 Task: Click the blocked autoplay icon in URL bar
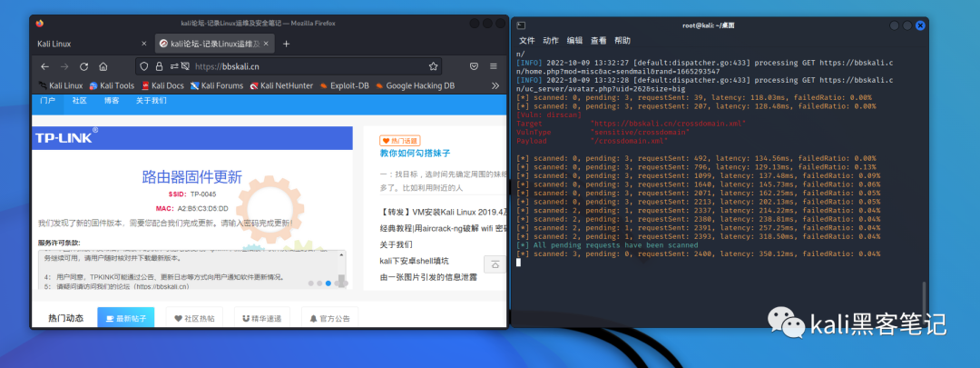point(185,66)
